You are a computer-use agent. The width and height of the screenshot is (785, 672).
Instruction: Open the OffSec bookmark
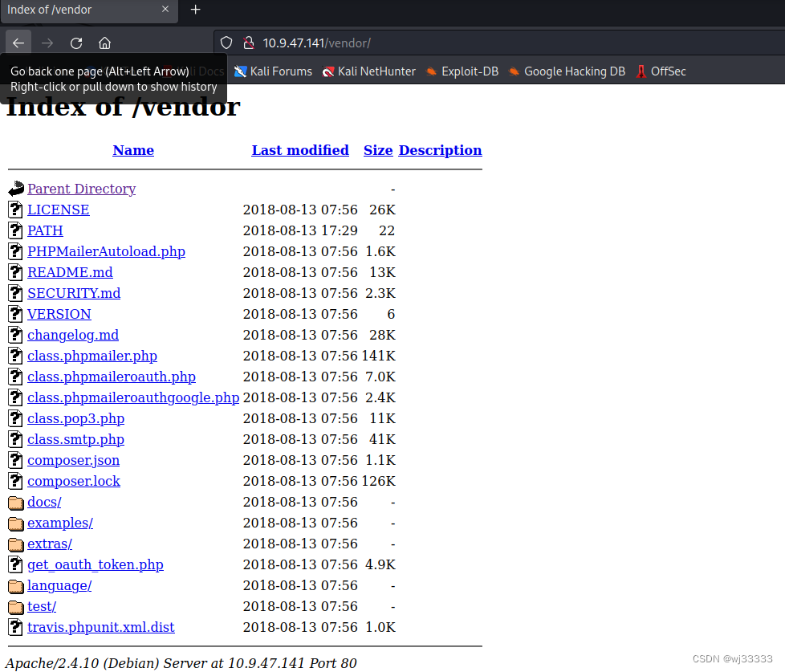661,71
